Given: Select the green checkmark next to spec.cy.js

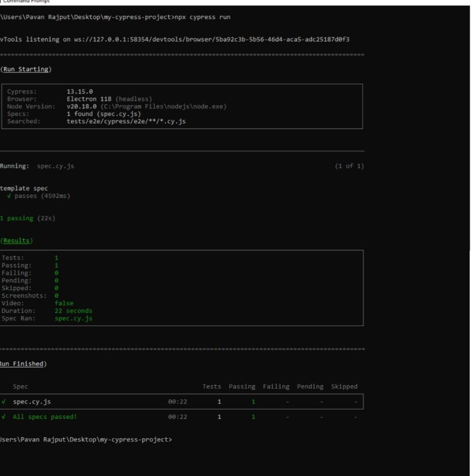Looking at the screenshot, I should point(4,402).
